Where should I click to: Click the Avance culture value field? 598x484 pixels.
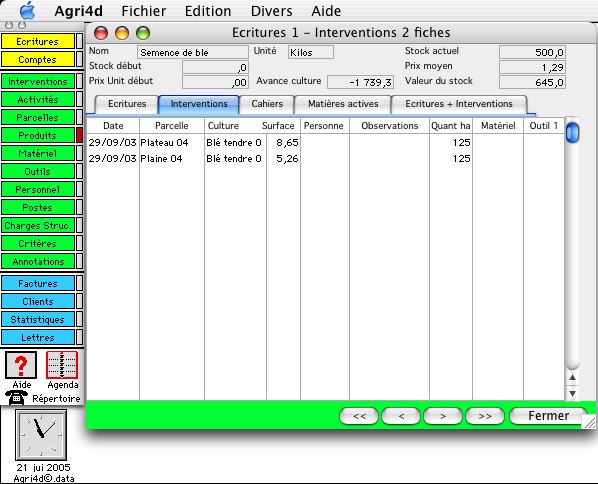[360, 82]
